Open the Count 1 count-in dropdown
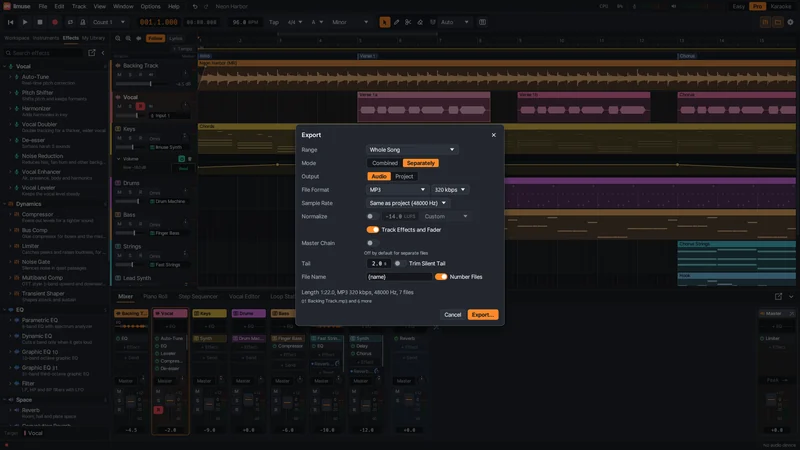 (x=109, y=22)
